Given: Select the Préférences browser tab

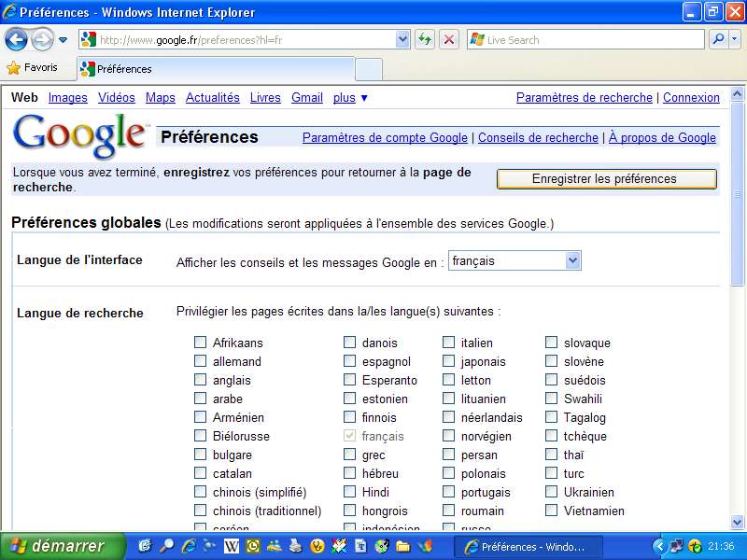Looking at the screenshot, I should [x=215, y=69].
